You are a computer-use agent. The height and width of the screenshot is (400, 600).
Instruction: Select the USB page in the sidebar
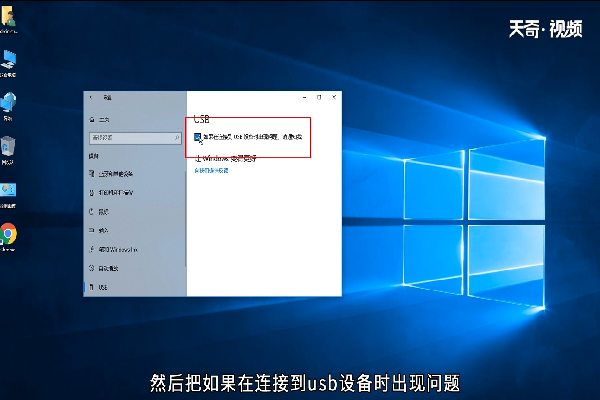click(98, 287)
